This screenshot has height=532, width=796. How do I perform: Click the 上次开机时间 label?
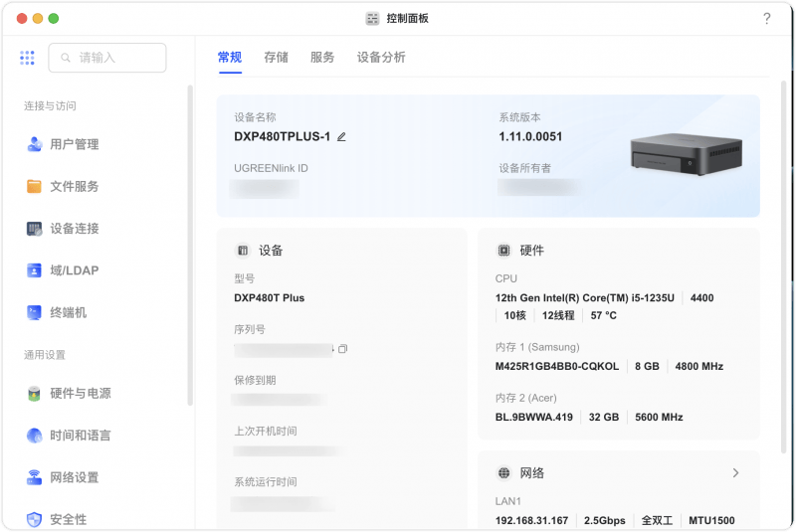pos(266,432)
